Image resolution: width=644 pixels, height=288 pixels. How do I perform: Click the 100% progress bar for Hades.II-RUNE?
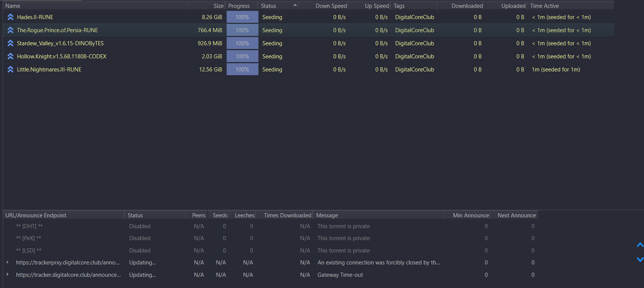(x=242, y=17)
